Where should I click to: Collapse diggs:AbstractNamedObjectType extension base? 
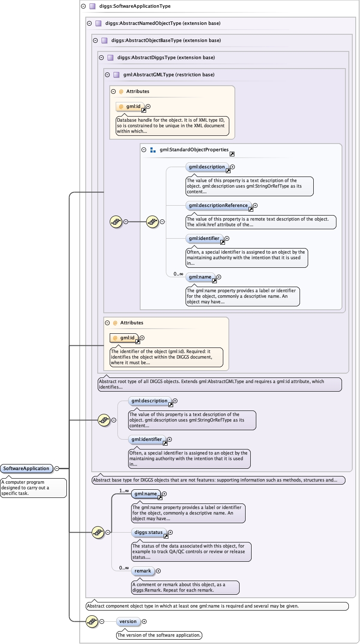[x=89, y=24]
